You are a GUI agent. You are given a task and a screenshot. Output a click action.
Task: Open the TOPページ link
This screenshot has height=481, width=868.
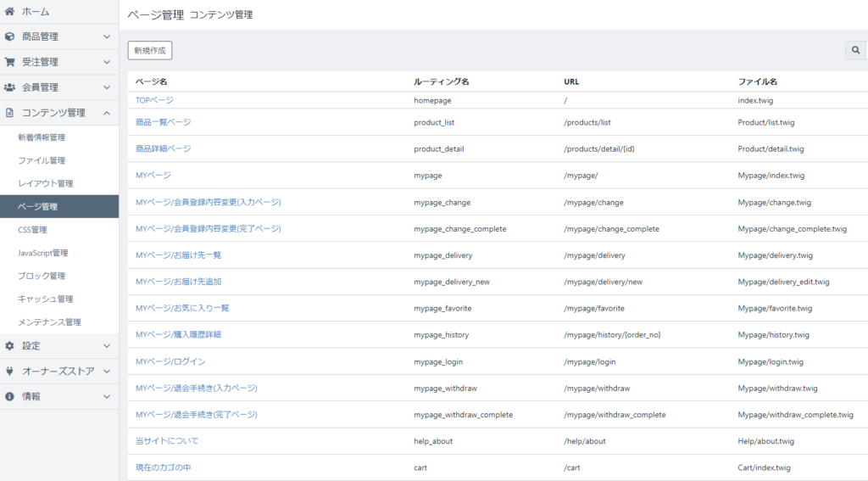[x=154, y=100]
